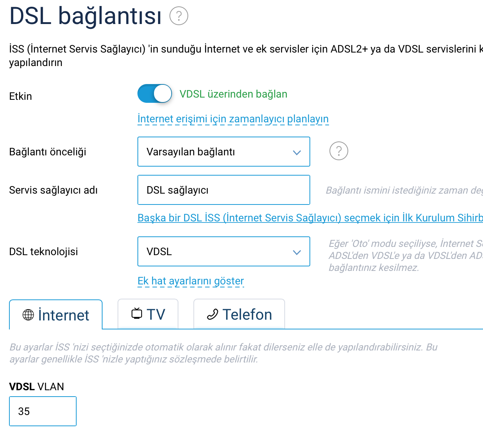Click the phone handset icon
The width and height of the screenshot is (483, 448).
(x=213, y=314)
